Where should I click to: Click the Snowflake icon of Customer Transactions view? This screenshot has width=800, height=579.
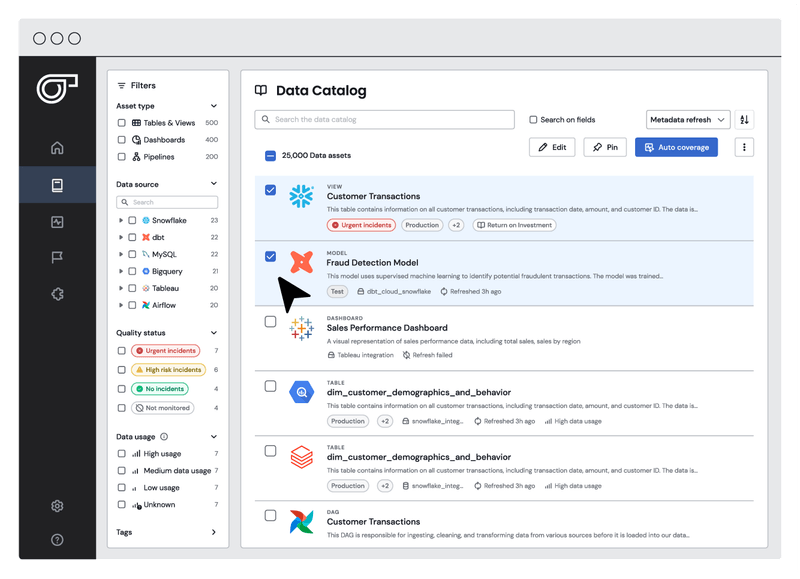tap(301, 196)
